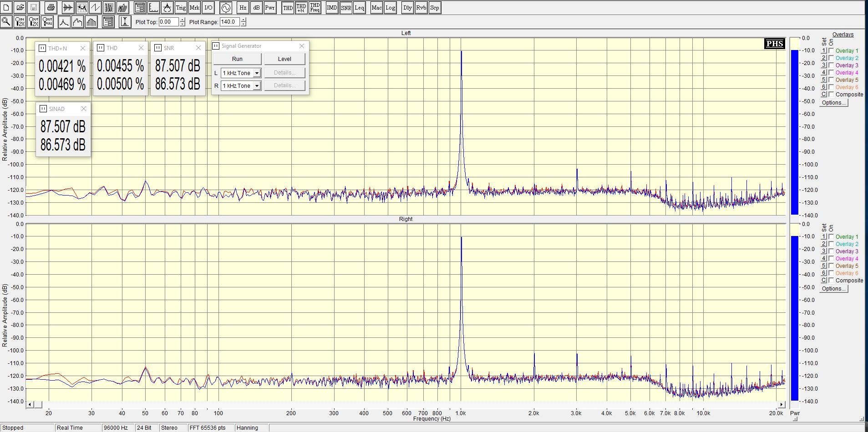
Task: Enable Overlay 1 checkbox in Left channel
Action: click(831, 51)
